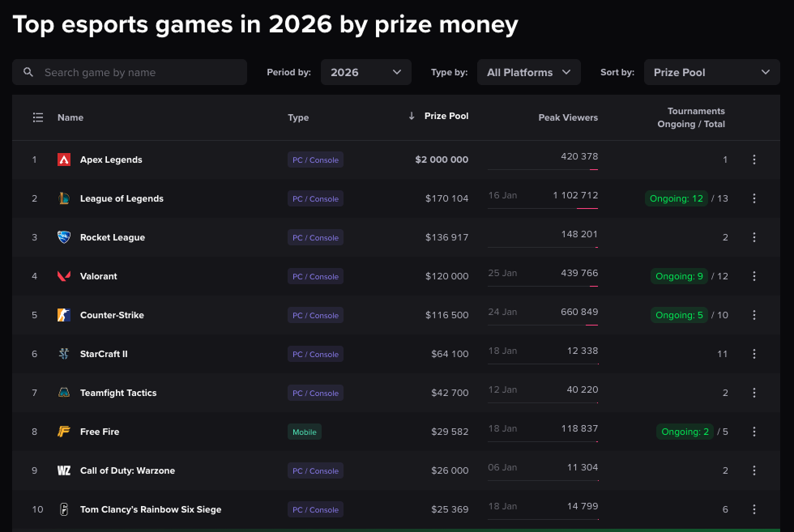Click the Apex Legends game icon
Screen dimensions: 794x532
coord(64,159)
